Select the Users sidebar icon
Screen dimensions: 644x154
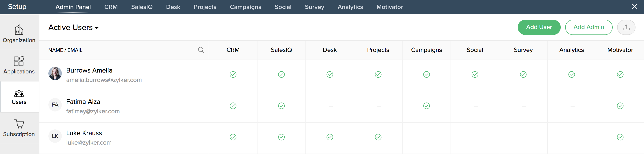pos(19,94)
